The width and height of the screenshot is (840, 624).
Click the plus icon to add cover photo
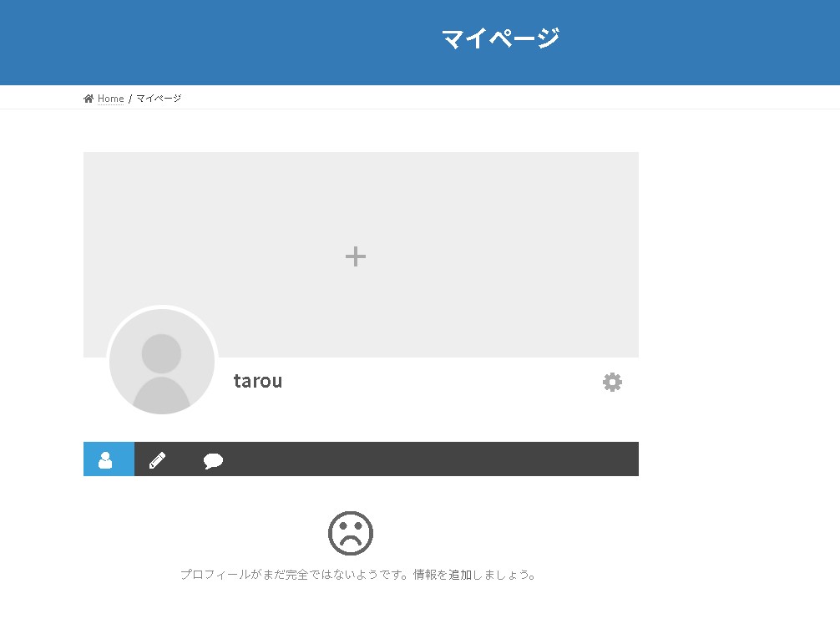click(x=356, y=256)
